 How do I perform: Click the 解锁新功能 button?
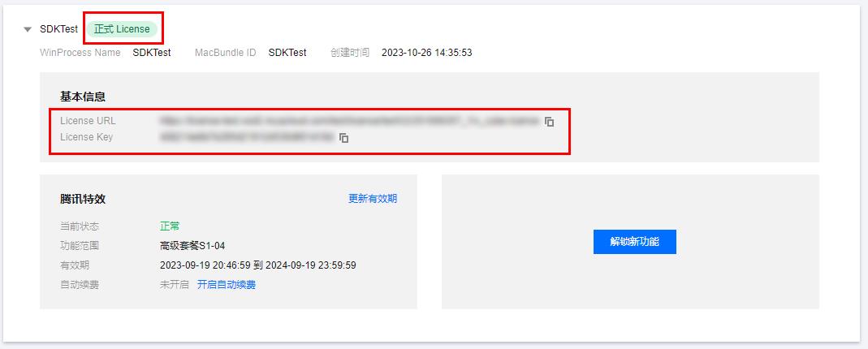point(634,242)
